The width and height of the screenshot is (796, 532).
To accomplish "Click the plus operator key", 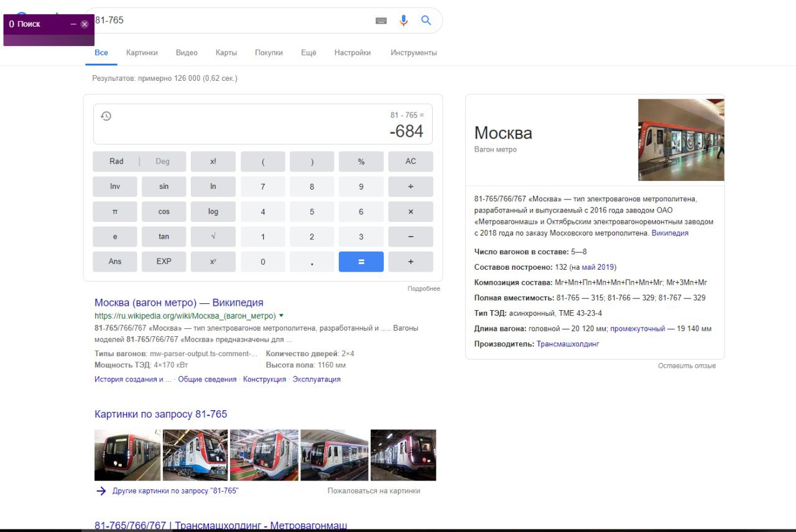I will 410,262.
